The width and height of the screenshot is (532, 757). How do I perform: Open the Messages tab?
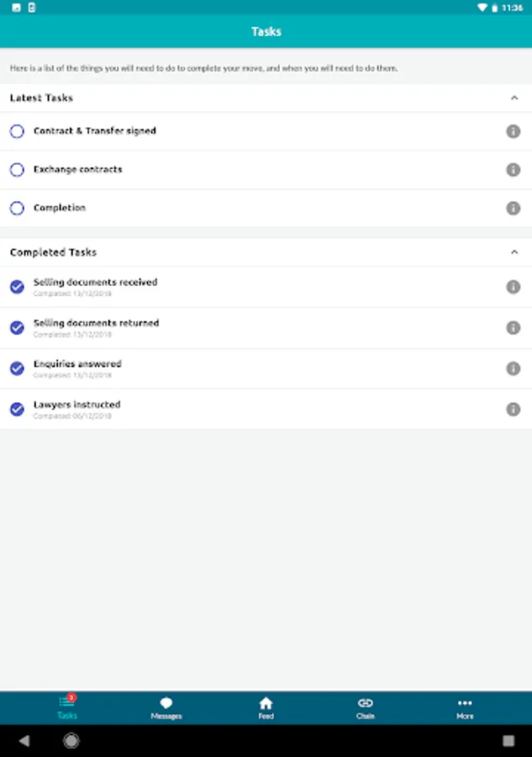pos(166,707)
